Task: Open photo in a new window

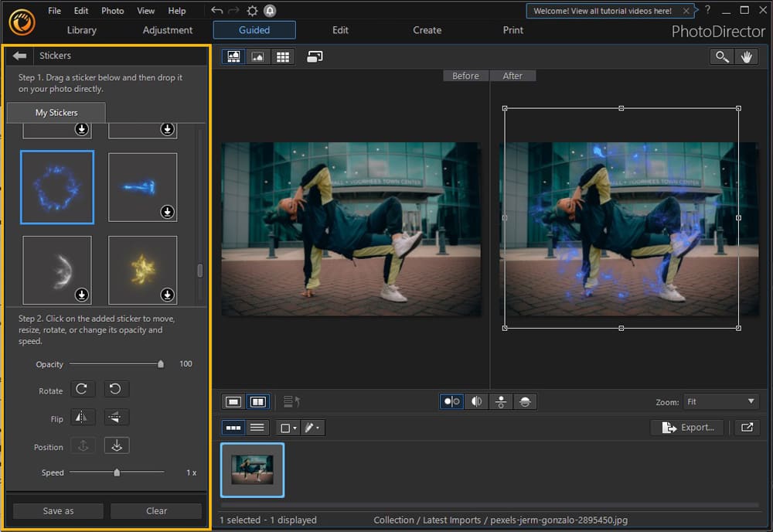Action: tap(747, 427)
